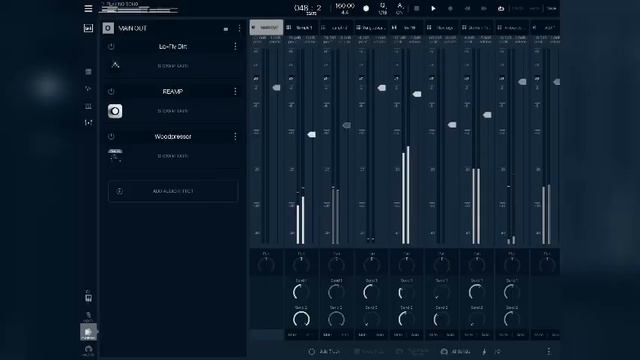The height and width of the screenshot is (360, 640).
Task: Mute the third mixer channel
Action: [x=327, y=335]
